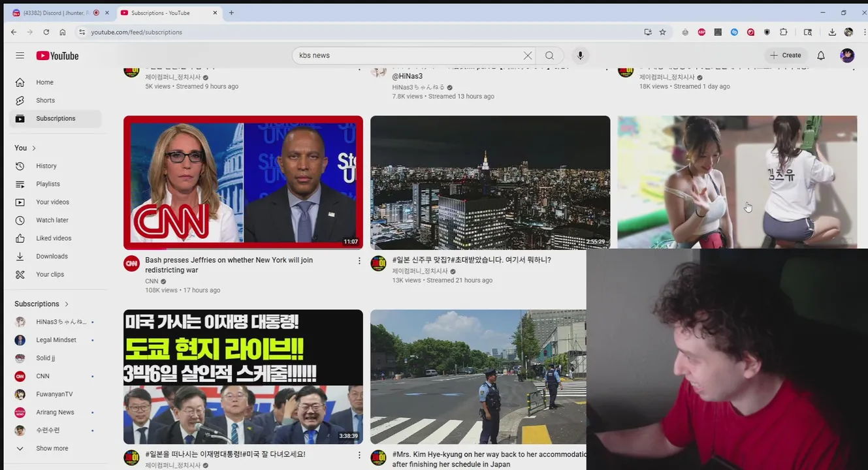Open Home in the sidebar
Screen dimensions: 868x470
[56, 82]
